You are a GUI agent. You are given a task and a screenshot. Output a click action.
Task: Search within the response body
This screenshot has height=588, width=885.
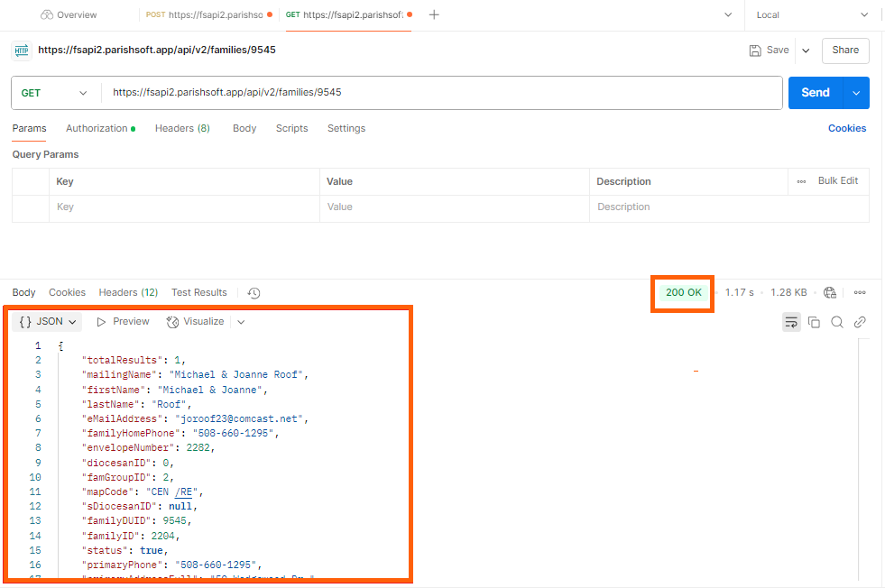837,322
